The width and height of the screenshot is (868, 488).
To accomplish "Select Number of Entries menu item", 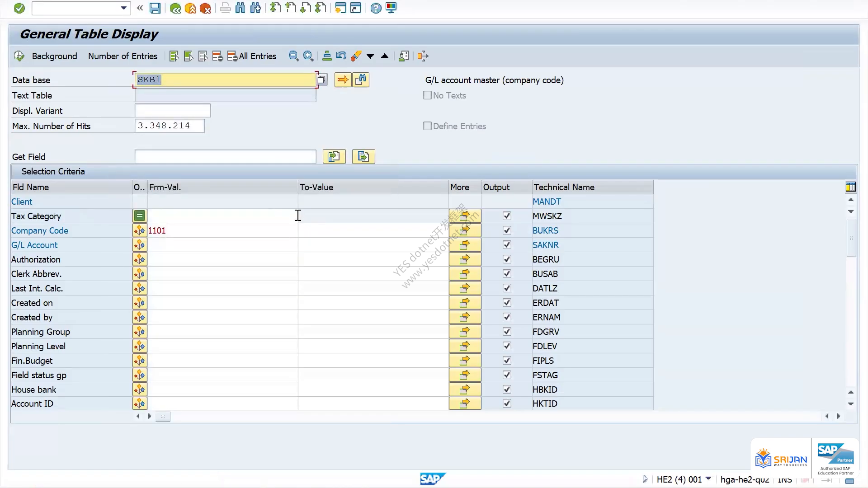I will (123, 56).
